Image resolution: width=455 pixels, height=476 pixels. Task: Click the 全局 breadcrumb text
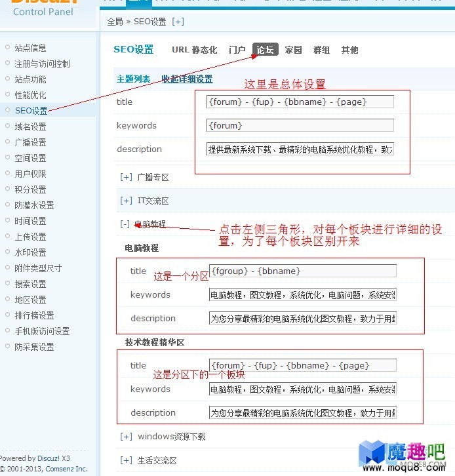pyautogui.click(x=115, y=22)
